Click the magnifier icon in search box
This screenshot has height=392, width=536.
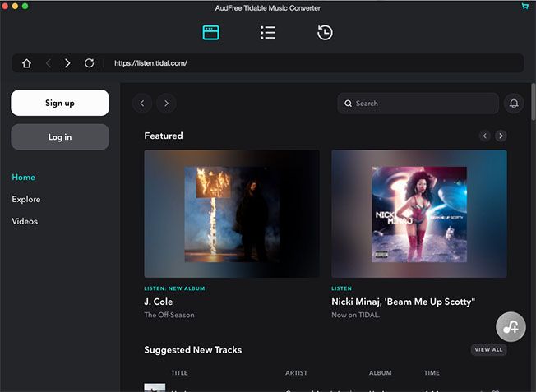[348, 104]
